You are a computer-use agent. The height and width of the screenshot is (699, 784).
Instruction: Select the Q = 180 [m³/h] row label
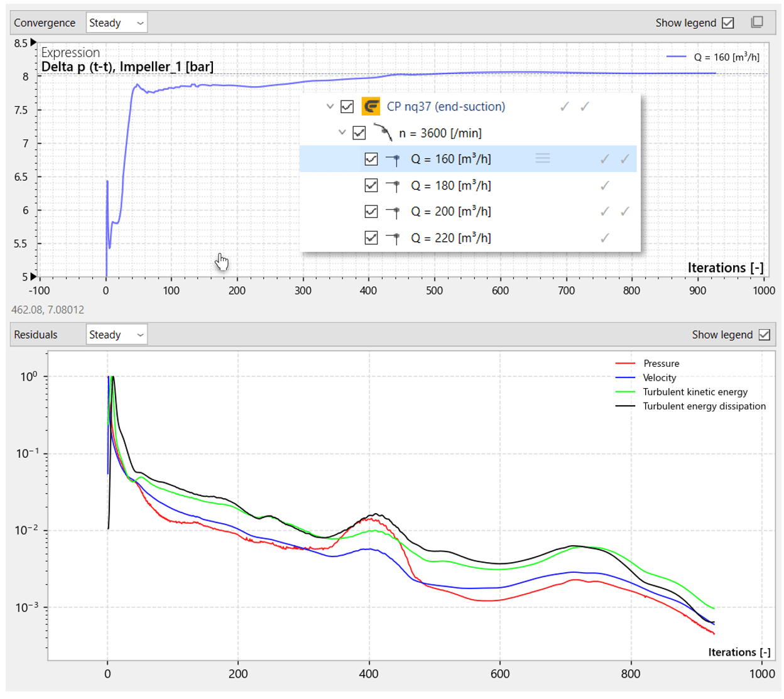point(451,186)
